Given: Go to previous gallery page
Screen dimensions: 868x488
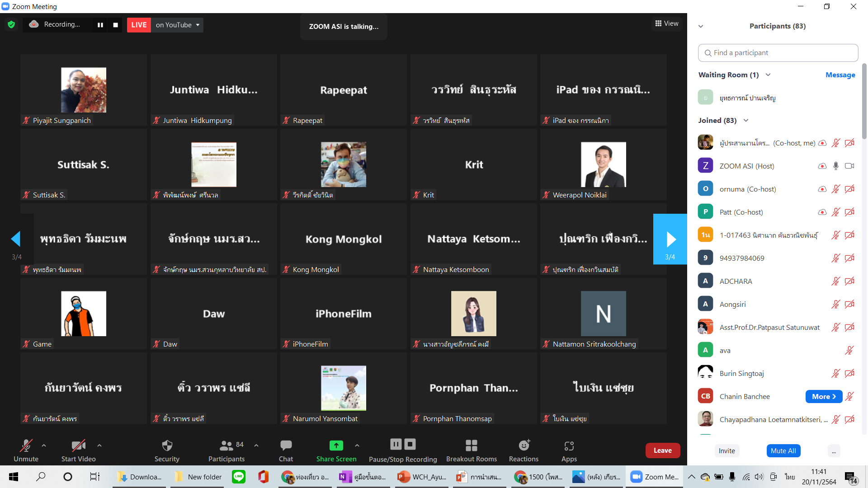Looking at the screenshot, I should click(x=16, y=239).
